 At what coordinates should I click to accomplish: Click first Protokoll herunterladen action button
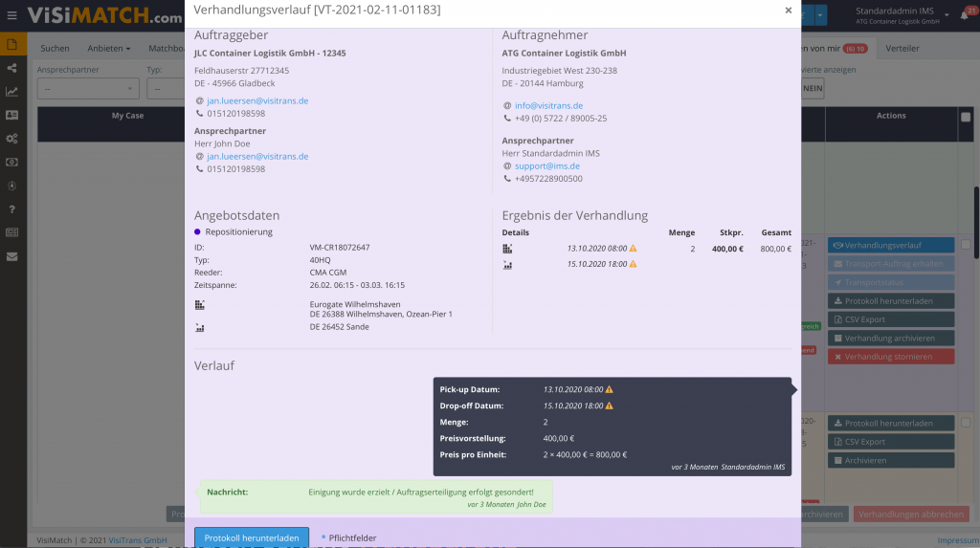(891, 300)
